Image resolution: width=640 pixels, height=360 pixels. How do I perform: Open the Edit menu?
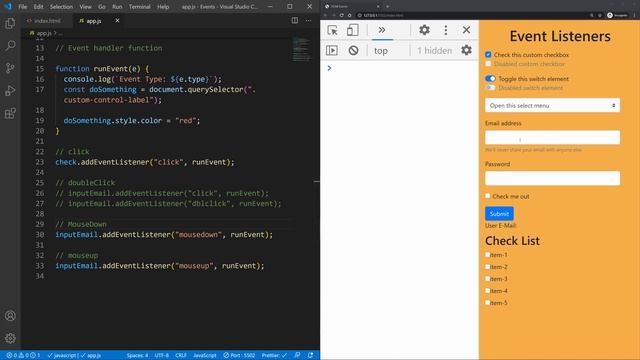click(38, 7)
